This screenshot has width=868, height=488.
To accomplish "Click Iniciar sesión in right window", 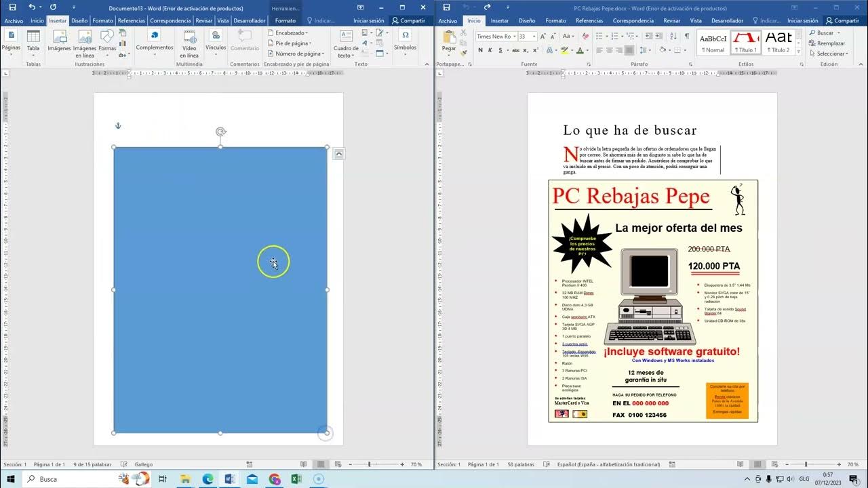I will pos(802,20).
